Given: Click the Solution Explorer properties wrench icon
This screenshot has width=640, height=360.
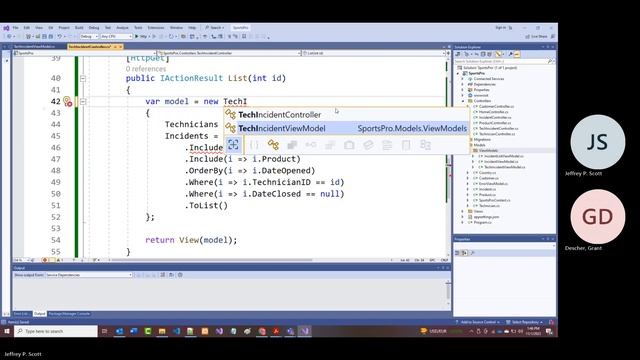Looking at the screenshot, I should point(510,54).
